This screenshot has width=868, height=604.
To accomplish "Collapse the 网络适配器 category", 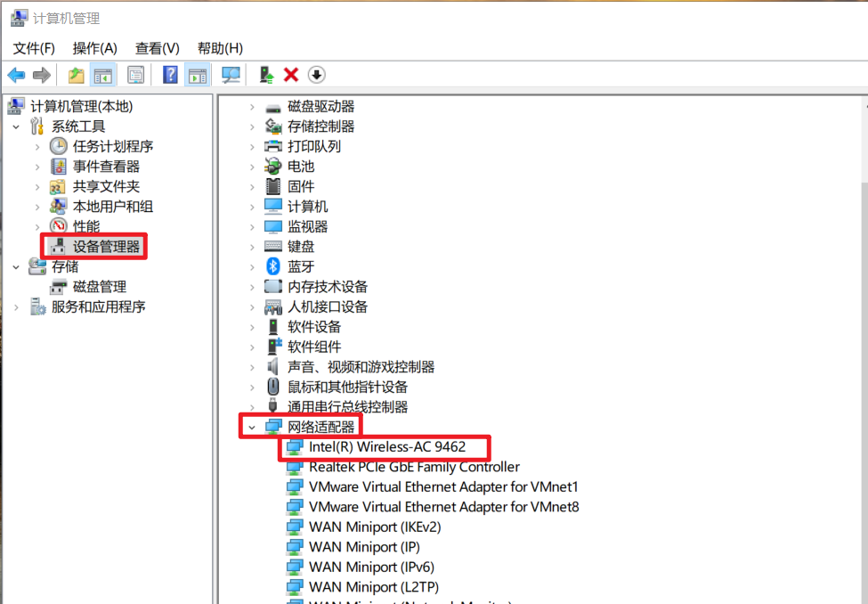I will click(252, 428).
